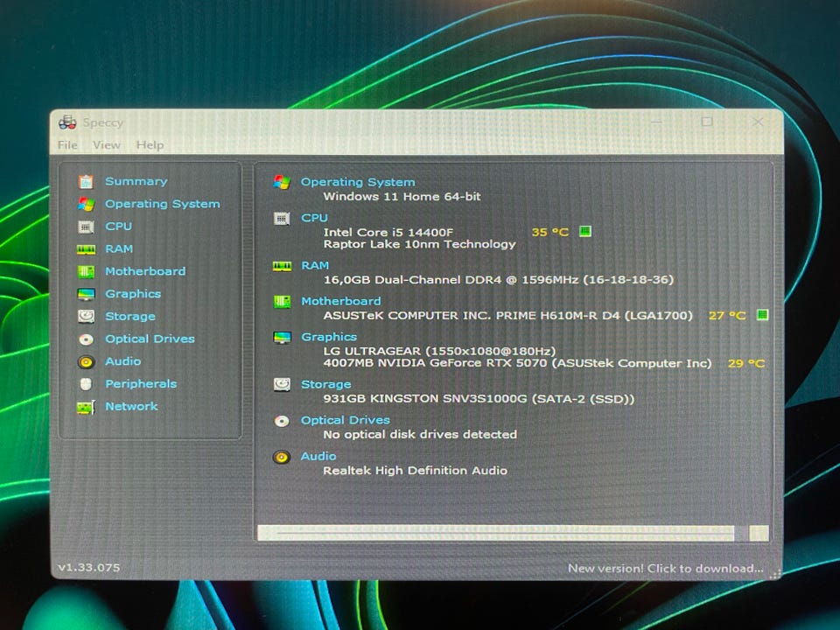Click the Audio heading link in summary
The height and width of the screenshot is (630, 840).
[x=318, y=456]
